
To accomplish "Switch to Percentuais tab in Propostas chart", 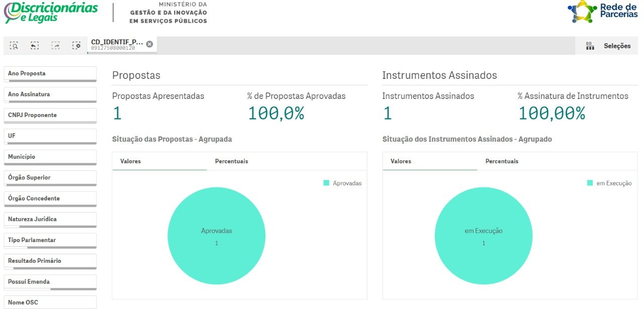I will (x=231, y=161).
